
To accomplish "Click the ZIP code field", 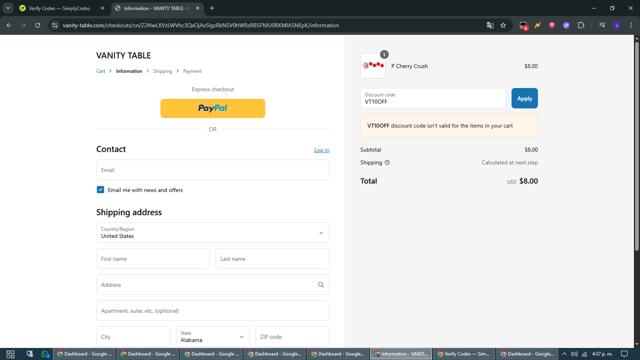I will pyautogui.click(x=292, y=337).
